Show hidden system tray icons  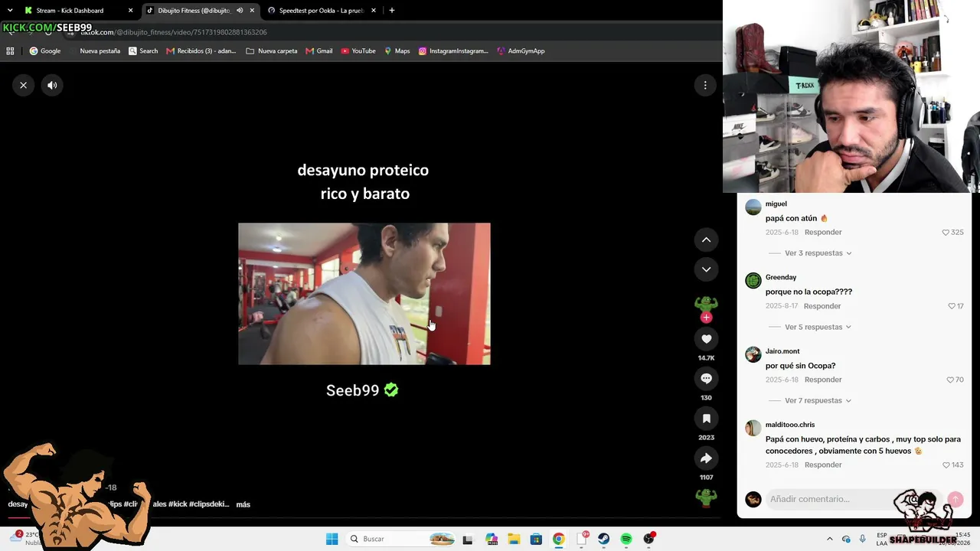[829, 539]
